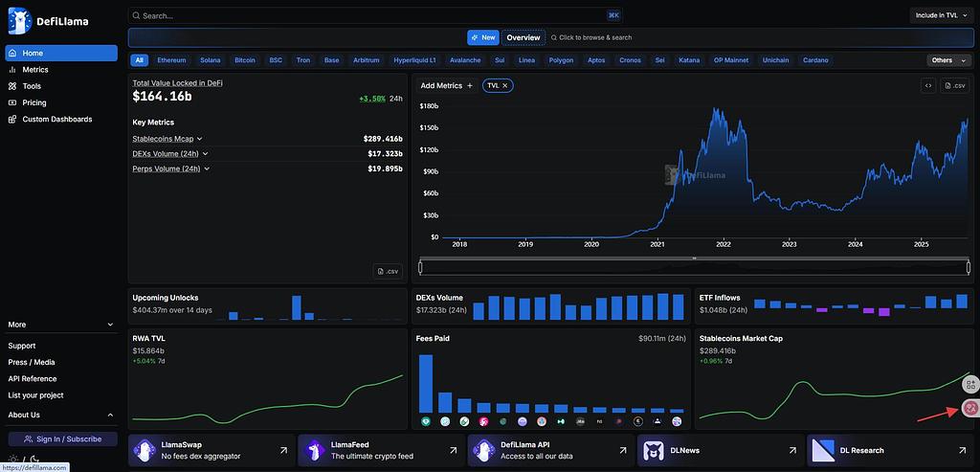Click the embed chart code icon
The image size is (980, 472).
tap(927, 85)
